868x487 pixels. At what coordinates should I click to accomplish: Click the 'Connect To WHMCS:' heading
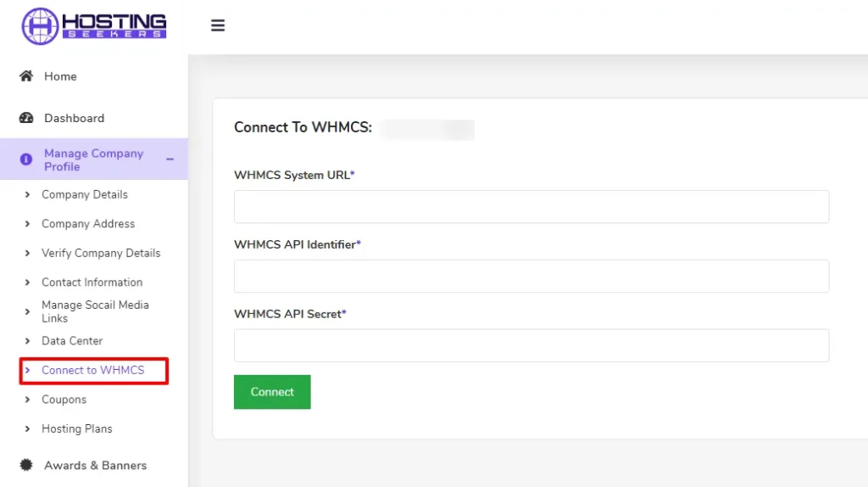click(x=303, y=127)
